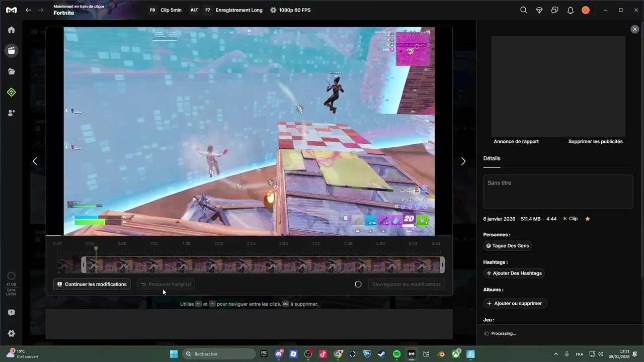This screenshot has width=644, height=362.
Task: Open the orange profile avatar
Action: 586,10
